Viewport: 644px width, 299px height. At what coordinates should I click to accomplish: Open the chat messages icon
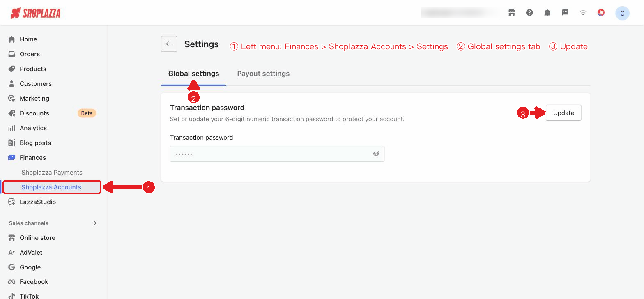(565, 13)
